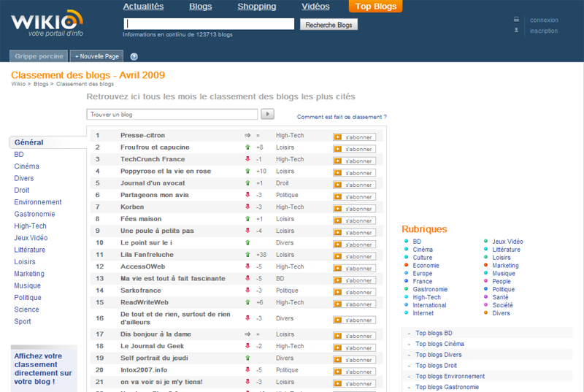Click the + Nouvelle Page tab
The width and height of the screenshot is (584, 392).
coord(96,56)
